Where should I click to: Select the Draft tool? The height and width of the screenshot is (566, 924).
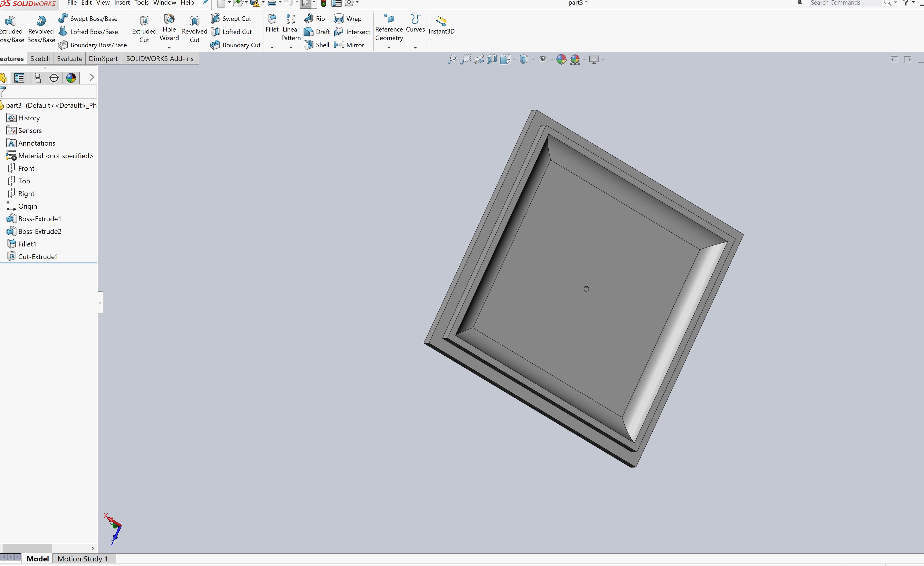(317, 32)
